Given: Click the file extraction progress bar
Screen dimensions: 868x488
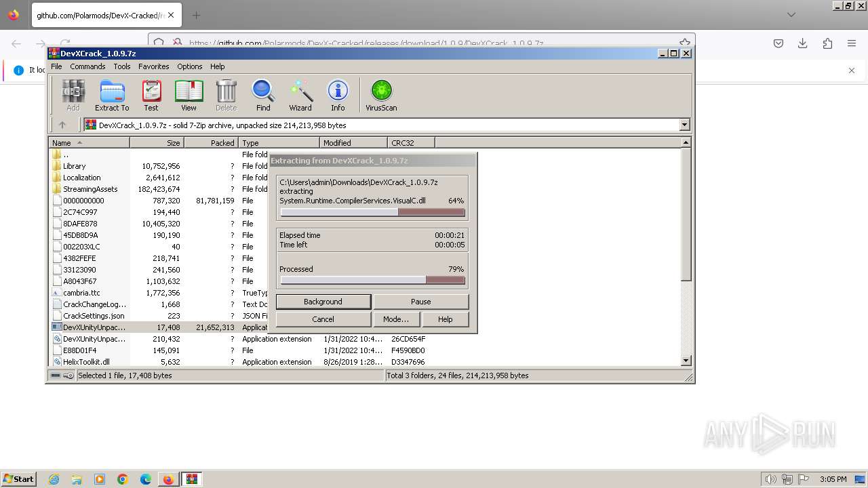Looking at the screenshot, I should point(373,212).
